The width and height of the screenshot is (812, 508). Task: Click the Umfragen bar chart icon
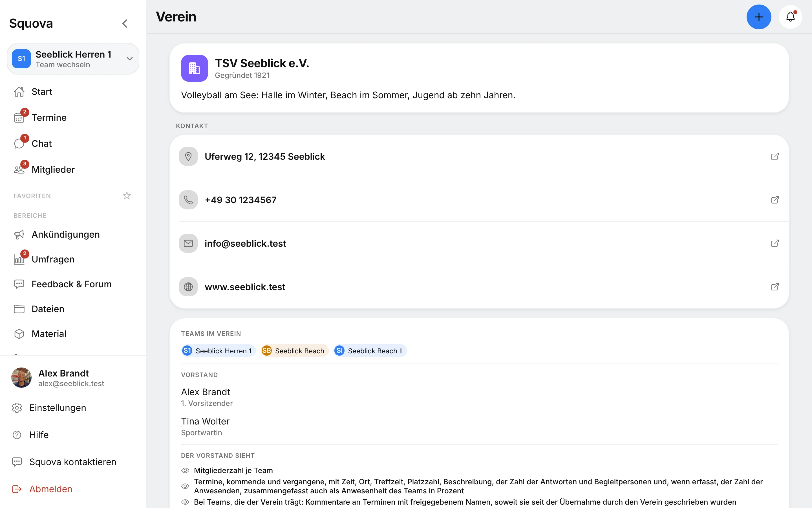(19, 259)
